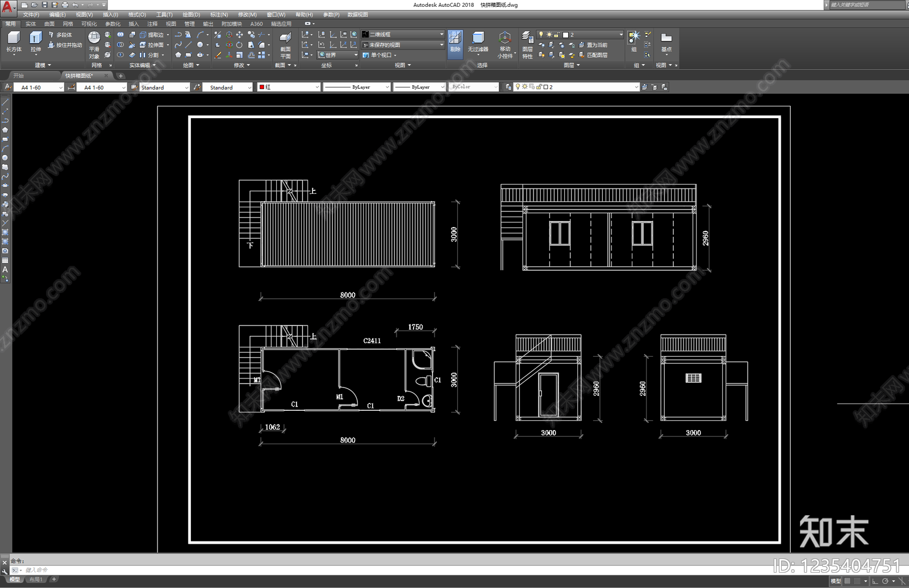Toggle the lightbulb in the layers toolbar dropdown
The height and width of the screenshot is (588, 909).
(518, 87)
